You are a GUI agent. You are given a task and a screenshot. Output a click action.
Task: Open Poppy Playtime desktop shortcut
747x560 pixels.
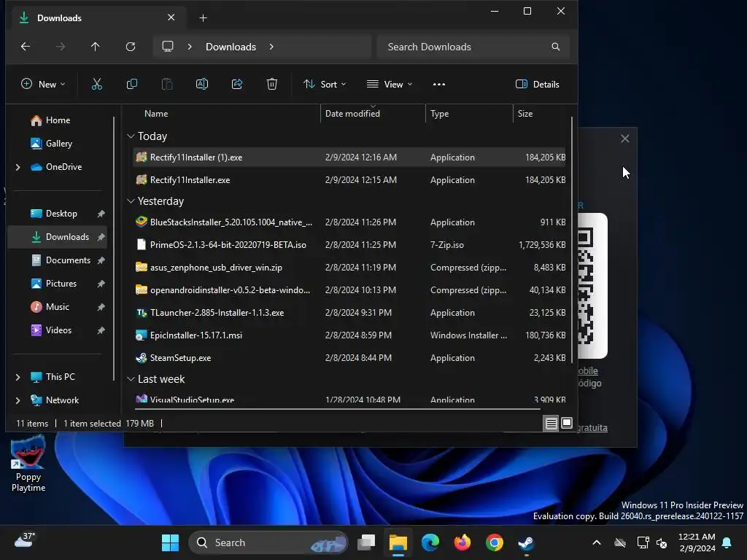click(x=28, y=463)
